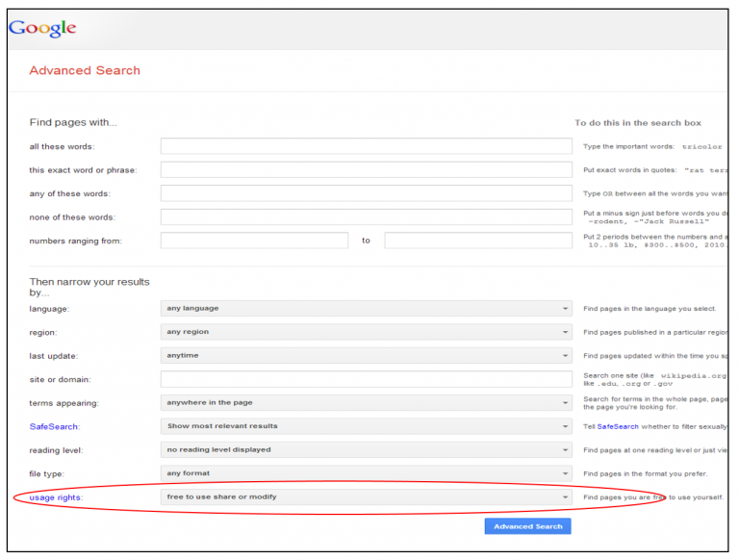
Task: Click the 'any of these words' text box
Action: click(x=366, y=193)
